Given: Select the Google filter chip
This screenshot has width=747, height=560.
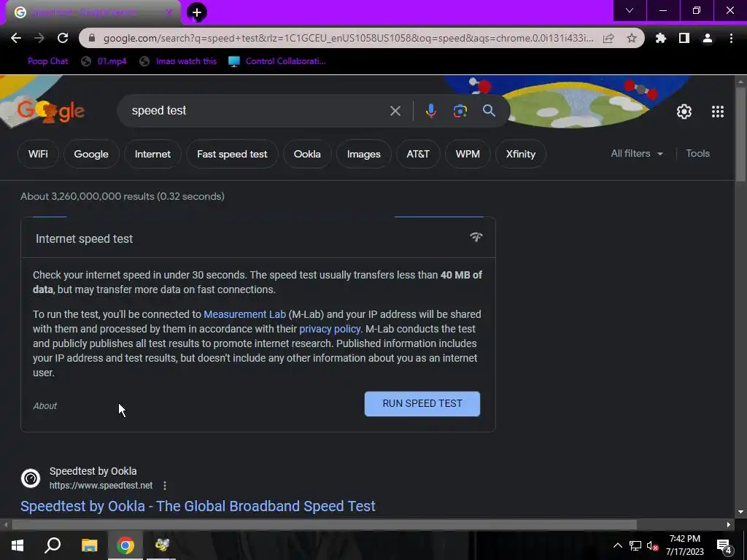Looking at the screenshot, I should [x=91, y=154].
